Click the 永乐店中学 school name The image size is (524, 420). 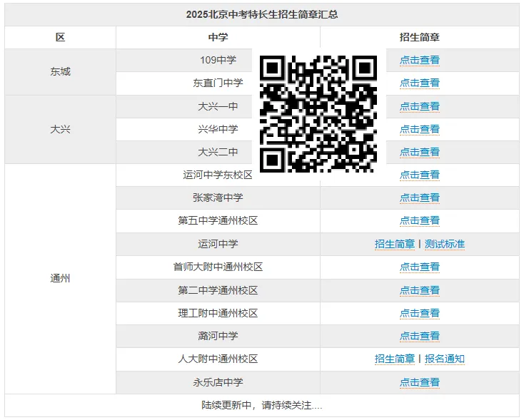point(218,382)
